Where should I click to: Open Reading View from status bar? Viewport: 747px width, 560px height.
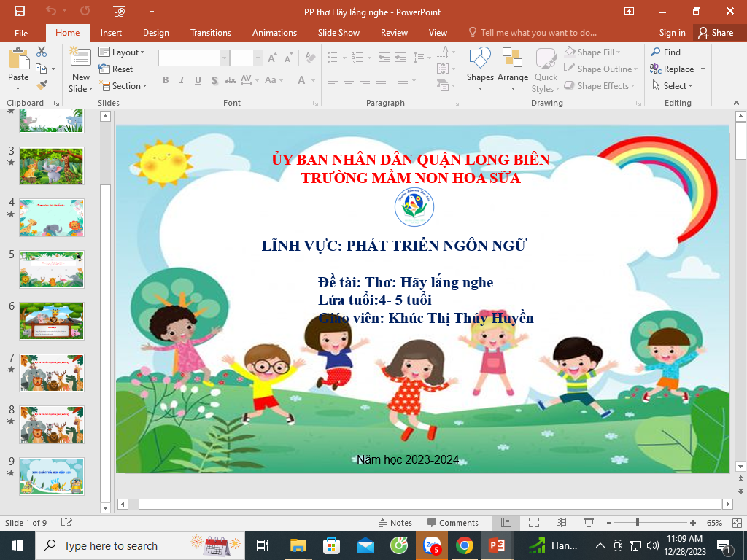click(560, 523)
